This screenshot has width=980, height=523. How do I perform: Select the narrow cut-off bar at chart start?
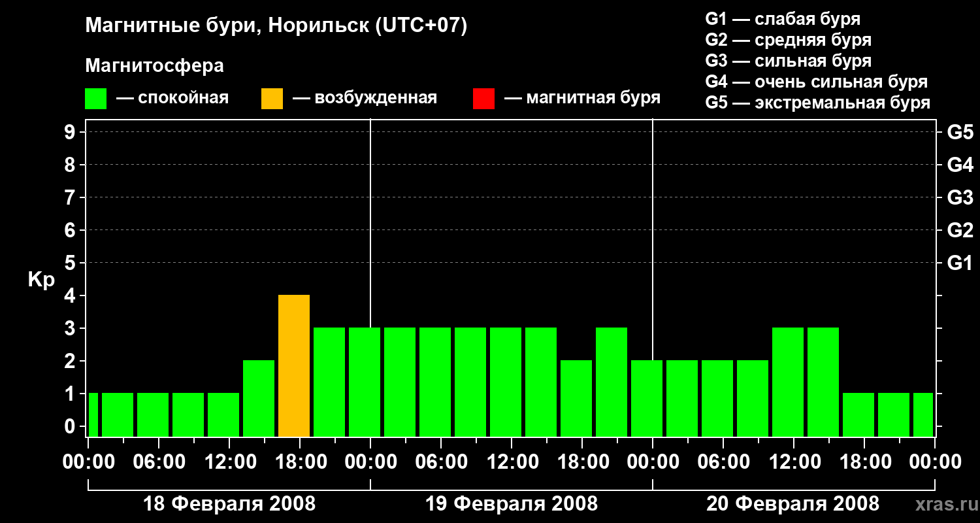point(93,415)
